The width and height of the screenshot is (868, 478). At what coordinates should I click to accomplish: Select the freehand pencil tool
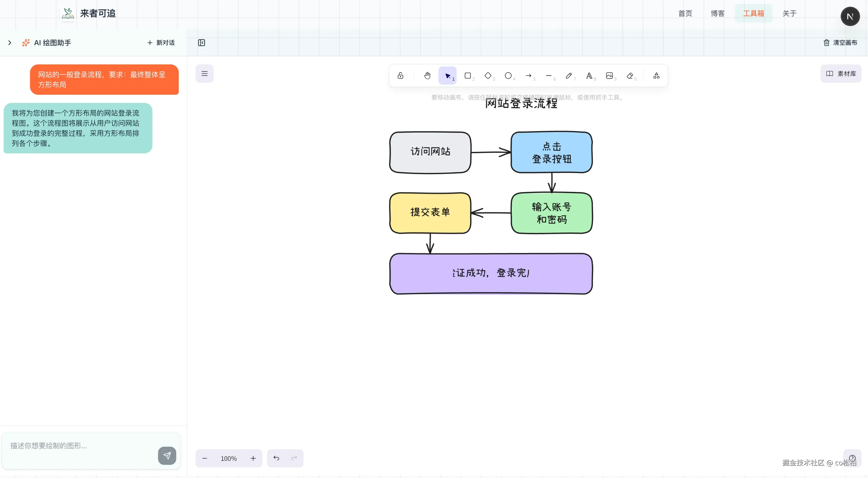click(569, 75)
